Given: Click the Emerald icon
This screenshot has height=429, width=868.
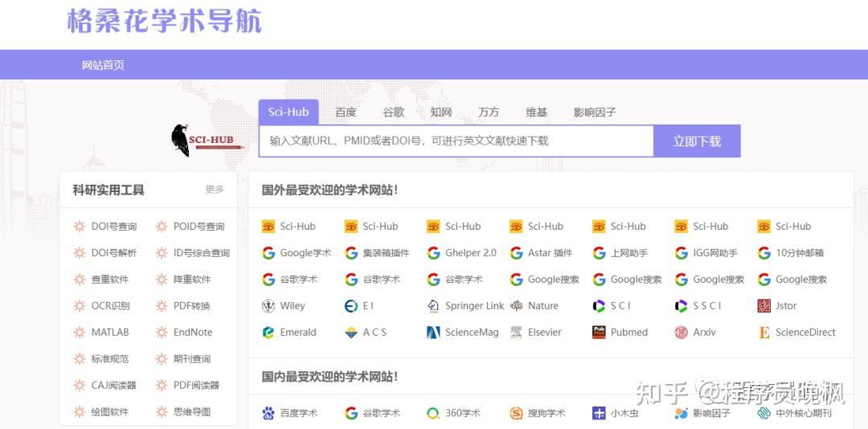Looking at the screenshot, I should point(268,333).
